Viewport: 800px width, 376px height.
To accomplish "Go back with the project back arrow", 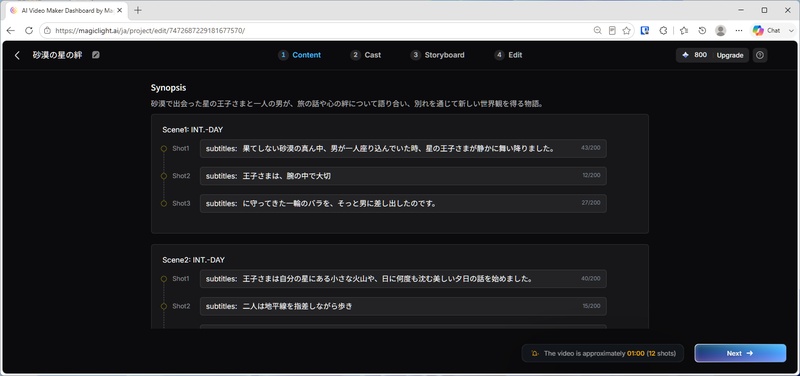I will pyautogui.click(x=17, y=55).
